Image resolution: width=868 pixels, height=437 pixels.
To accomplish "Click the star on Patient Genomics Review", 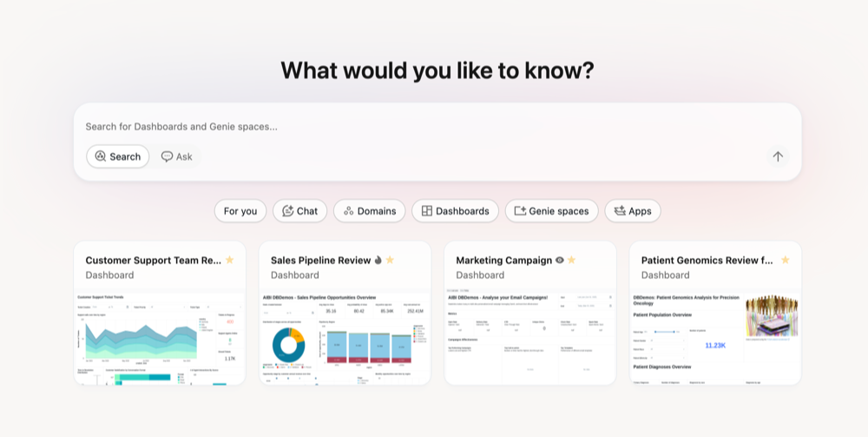I will click(x=786, y=260).
